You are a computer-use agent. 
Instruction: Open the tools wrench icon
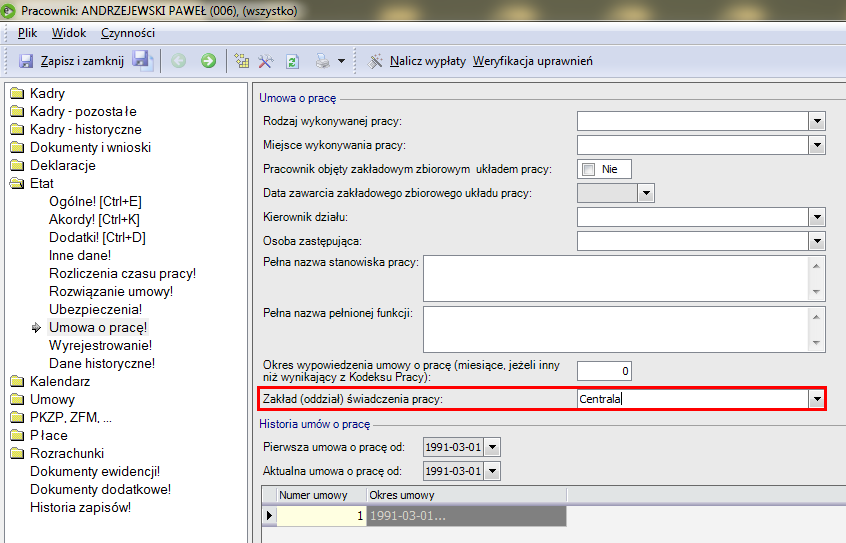pyautogui.click(x=265, y=61)
